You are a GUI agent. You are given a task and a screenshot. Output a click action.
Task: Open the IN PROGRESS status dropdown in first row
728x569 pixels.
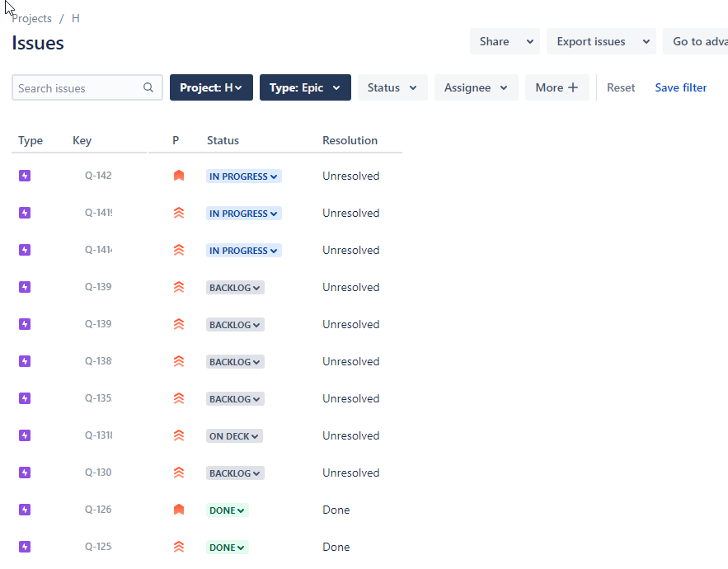click(x=244, y=176)
